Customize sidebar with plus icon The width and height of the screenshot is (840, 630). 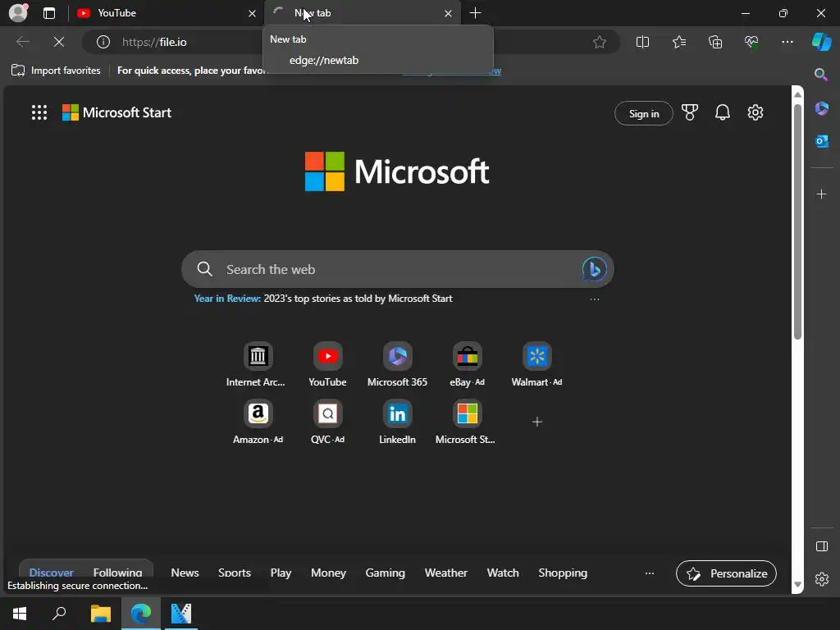tap(821, 194)
